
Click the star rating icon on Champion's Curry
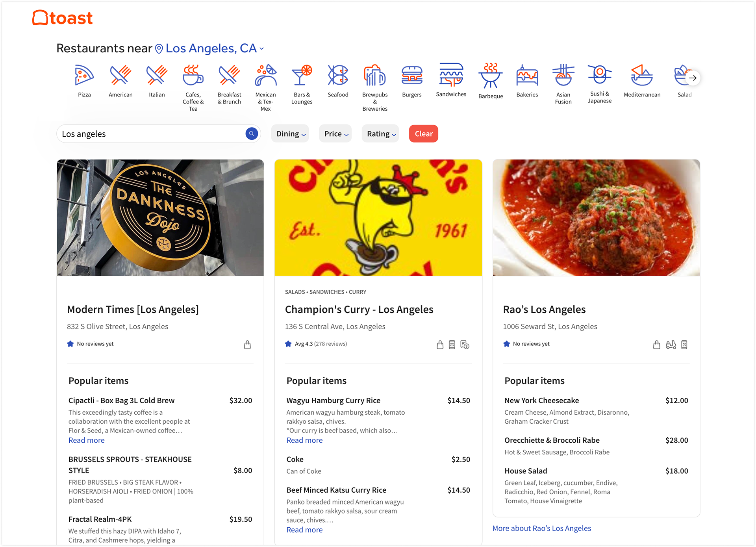click(288, 344)
